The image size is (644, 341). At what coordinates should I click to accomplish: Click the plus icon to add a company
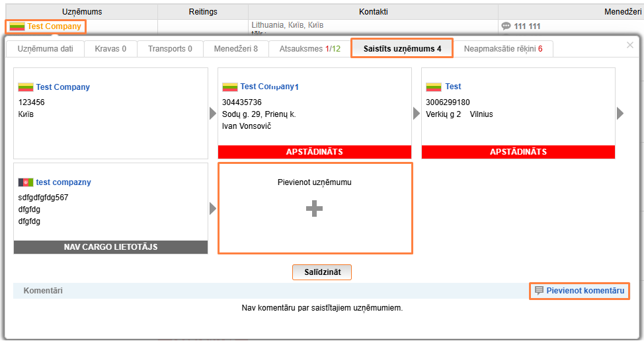pos(315,209)
